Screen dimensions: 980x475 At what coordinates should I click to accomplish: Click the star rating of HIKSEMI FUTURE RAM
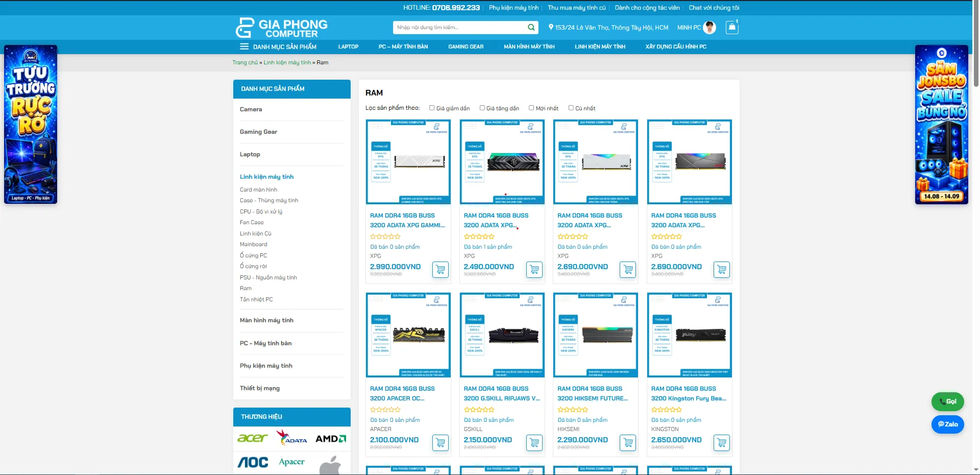click(x=573, y=410)
